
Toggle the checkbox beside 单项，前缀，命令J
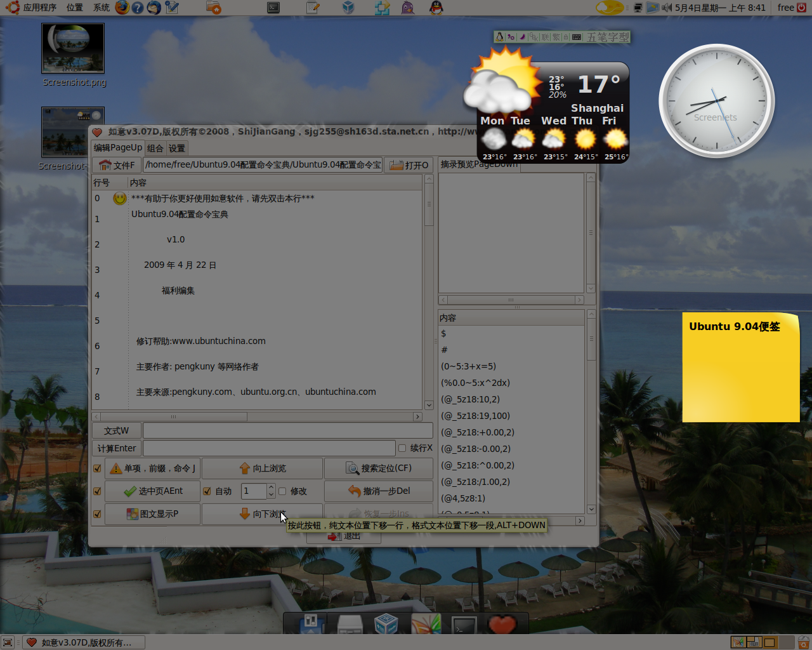pyautogui.click(x=97, y=468)
